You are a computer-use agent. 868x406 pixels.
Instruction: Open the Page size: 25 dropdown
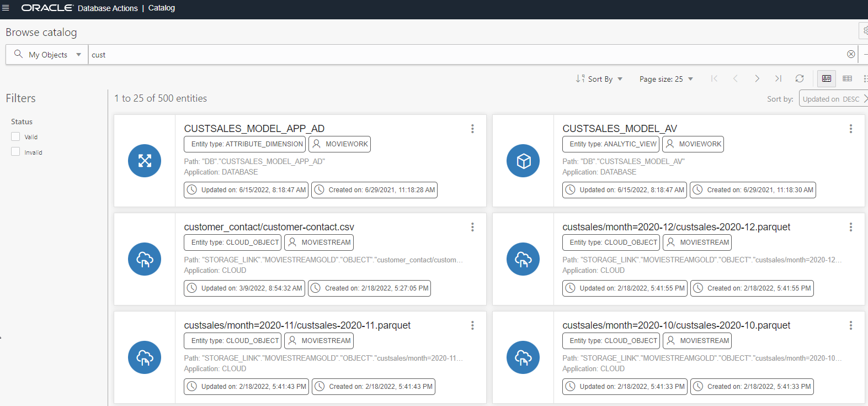(666, 79)
